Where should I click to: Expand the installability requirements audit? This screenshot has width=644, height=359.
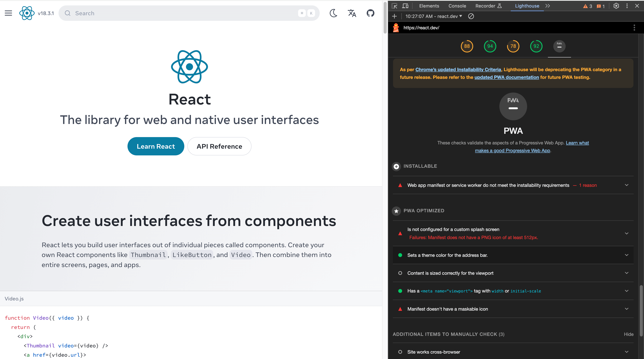coord(513,185)
